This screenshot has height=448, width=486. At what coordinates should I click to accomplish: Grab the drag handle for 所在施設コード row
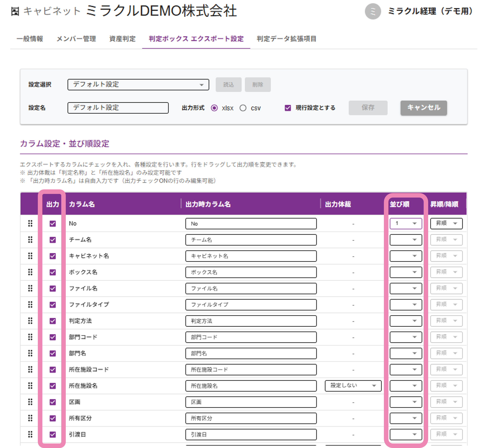(30, 370)
